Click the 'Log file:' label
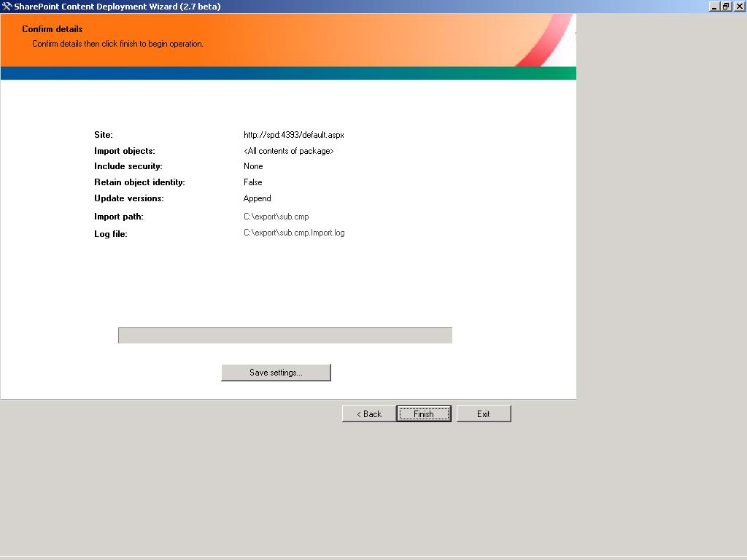Image resolution: width=747 pixels, height=560 pixels. tap(111, 234)
